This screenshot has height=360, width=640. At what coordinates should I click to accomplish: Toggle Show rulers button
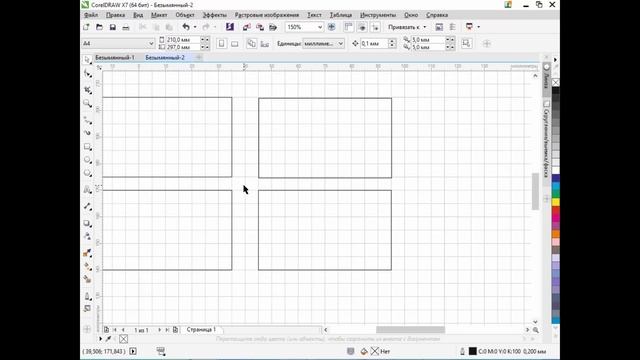click(x=348, y=27)
